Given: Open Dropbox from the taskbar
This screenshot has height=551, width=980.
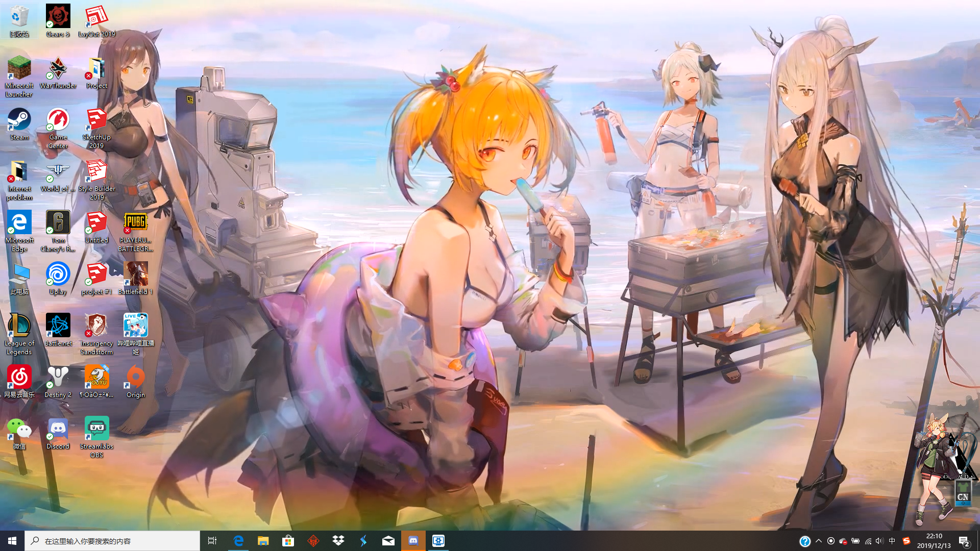Looking at the screenshot, I should click(338, 540).
